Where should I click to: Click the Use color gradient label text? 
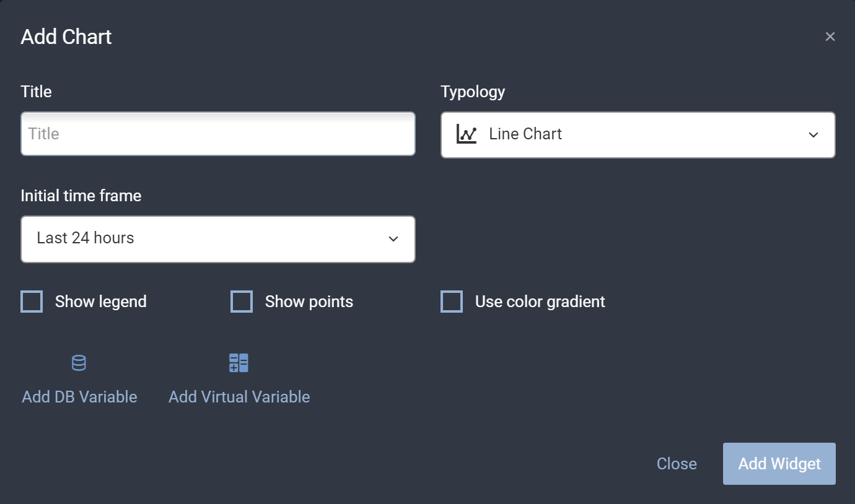pos(540,302)
